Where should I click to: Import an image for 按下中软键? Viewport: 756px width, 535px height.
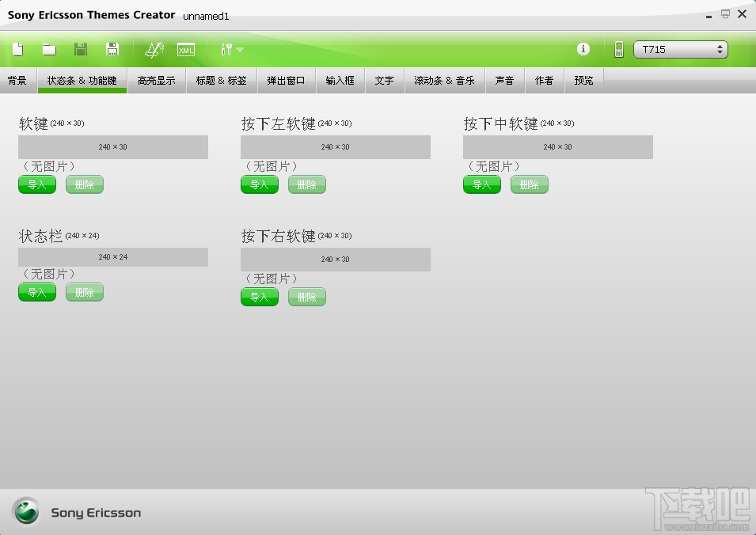pos(481,184)
